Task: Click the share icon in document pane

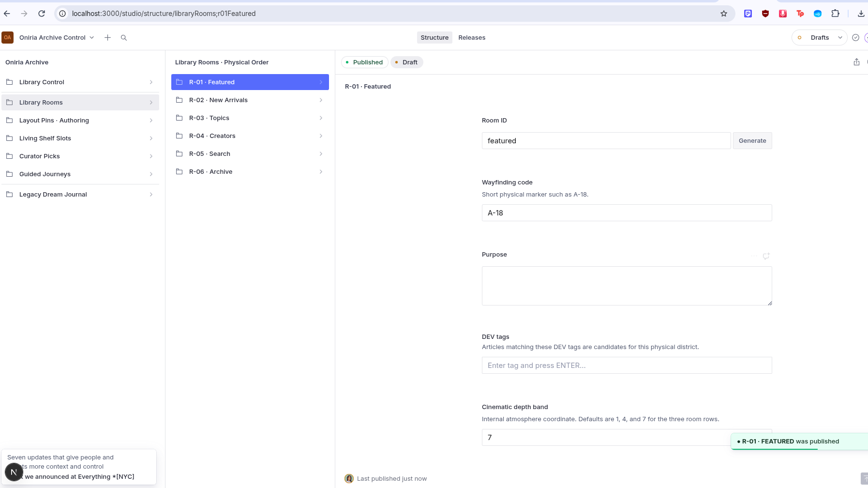Action: click(x=856, y=62)
